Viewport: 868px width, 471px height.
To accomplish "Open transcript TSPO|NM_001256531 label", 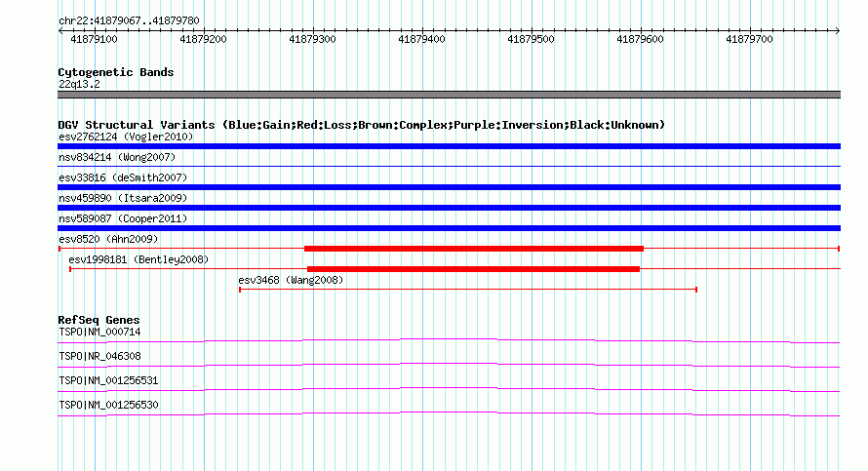I will click(108, 380).
